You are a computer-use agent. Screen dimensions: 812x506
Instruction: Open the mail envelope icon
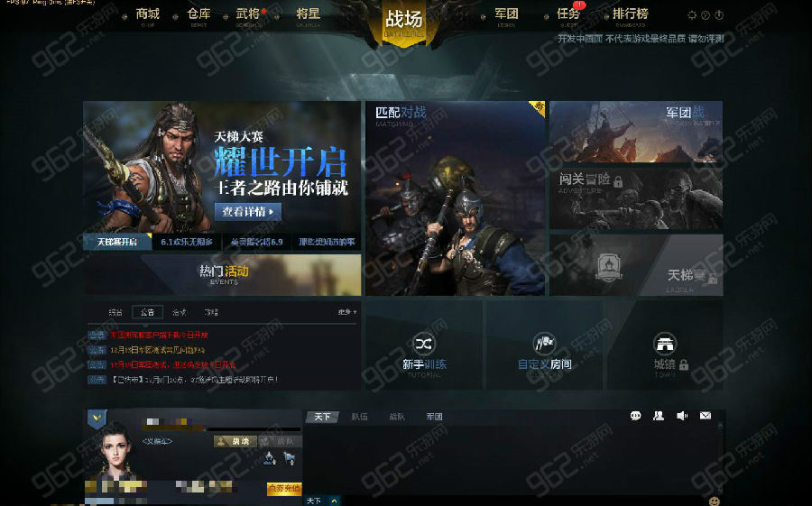point(706,416)
